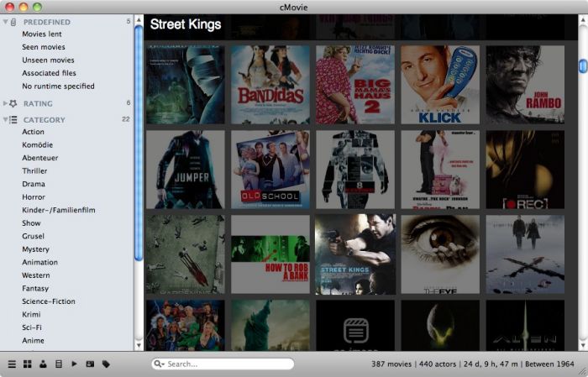Screen dimensions: 588x377
Task: Click the PREDEFINED section icon
Action: (x=13, y=22)
